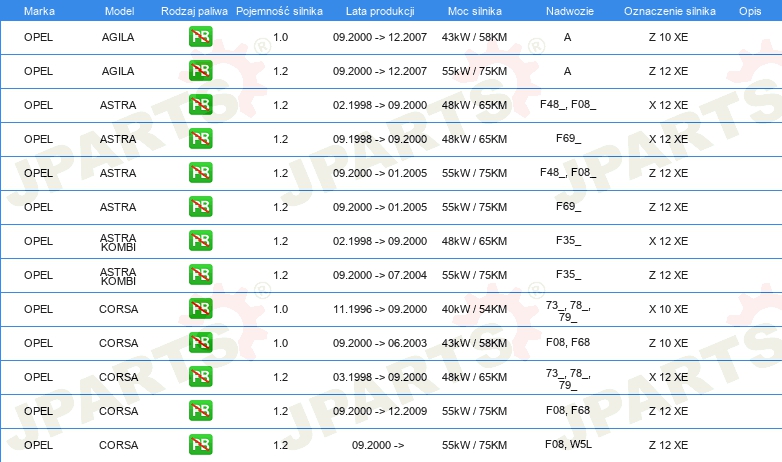Click 55kW / 75KM in the AGILA row
Viewport: 782px width, 462px height.
tap(474, 71)
